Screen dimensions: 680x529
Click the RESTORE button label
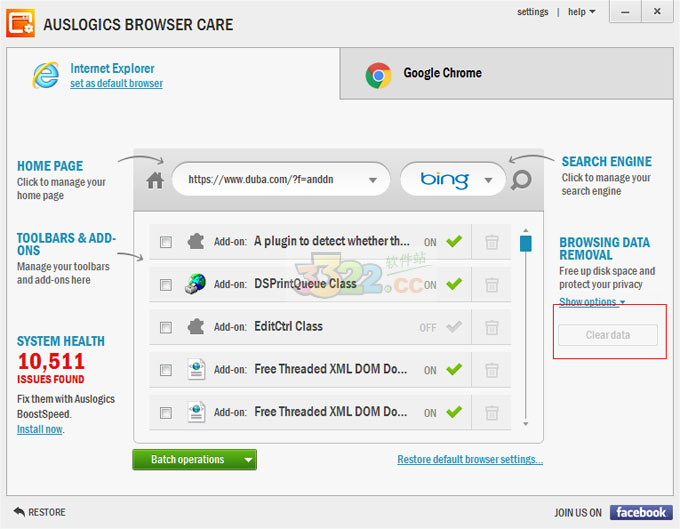[x=47, y=512]
